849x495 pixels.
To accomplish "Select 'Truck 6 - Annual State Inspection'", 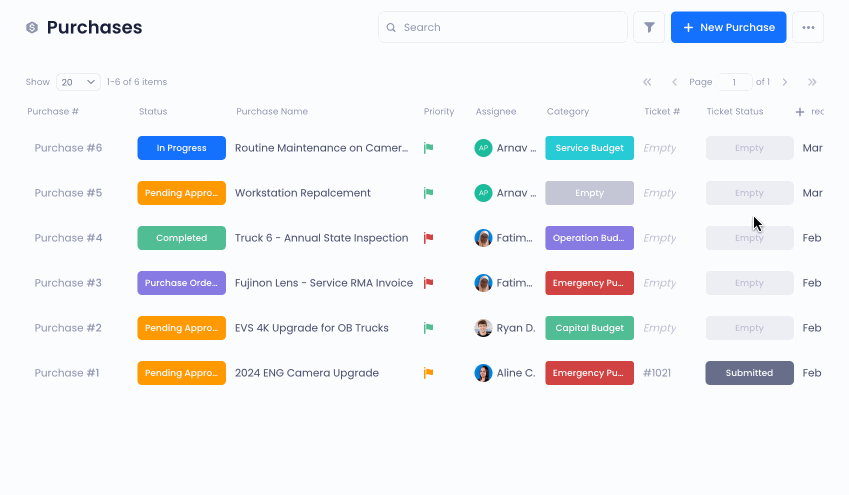I will pyautogui.click(x=322, y=238).
